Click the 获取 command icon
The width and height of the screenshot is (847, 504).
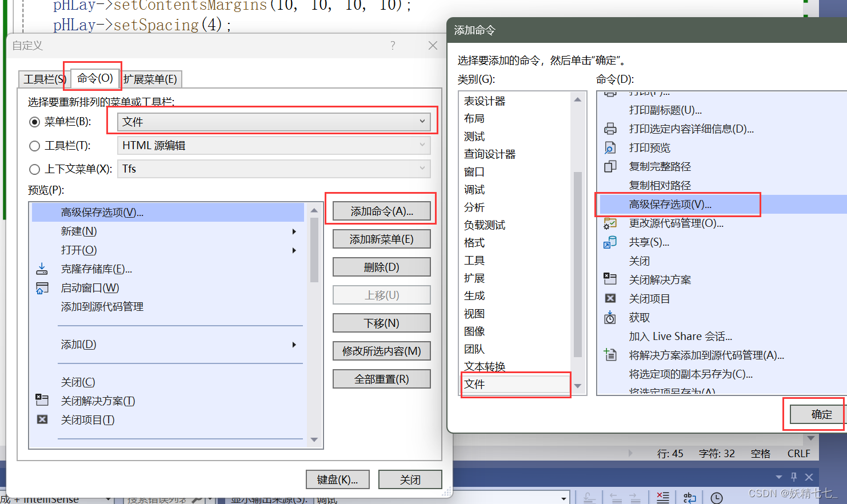coord(610,317)
